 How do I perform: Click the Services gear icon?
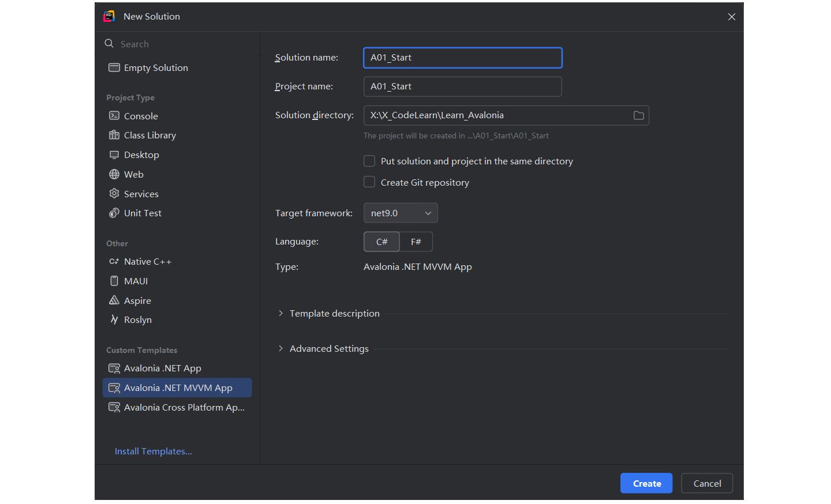tap(114, 194)
